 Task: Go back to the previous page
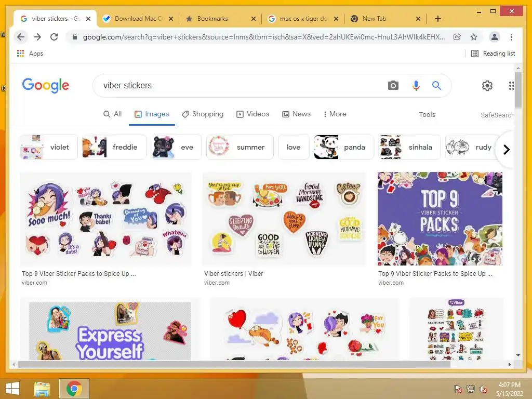[21, 37]
